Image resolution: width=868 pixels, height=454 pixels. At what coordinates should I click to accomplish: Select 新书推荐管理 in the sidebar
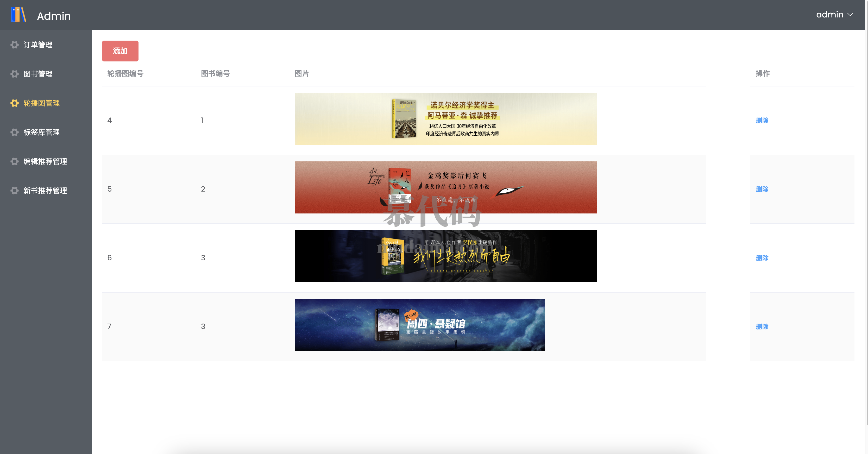pyautogui.click(x=45, y=191)
